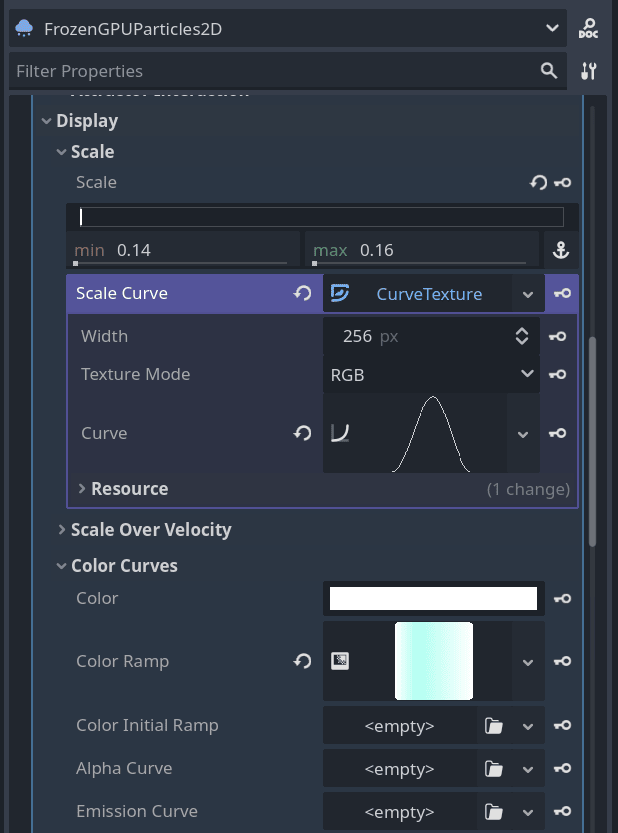Open extra inspector options beside the search bar
The image size is (618, 833).
pos(588,71)
